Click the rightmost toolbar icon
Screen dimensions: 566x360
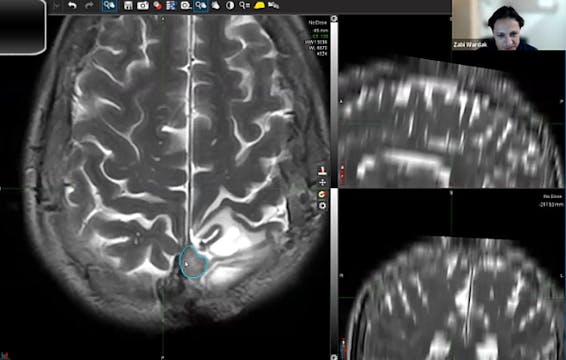[x=273, y=5]
